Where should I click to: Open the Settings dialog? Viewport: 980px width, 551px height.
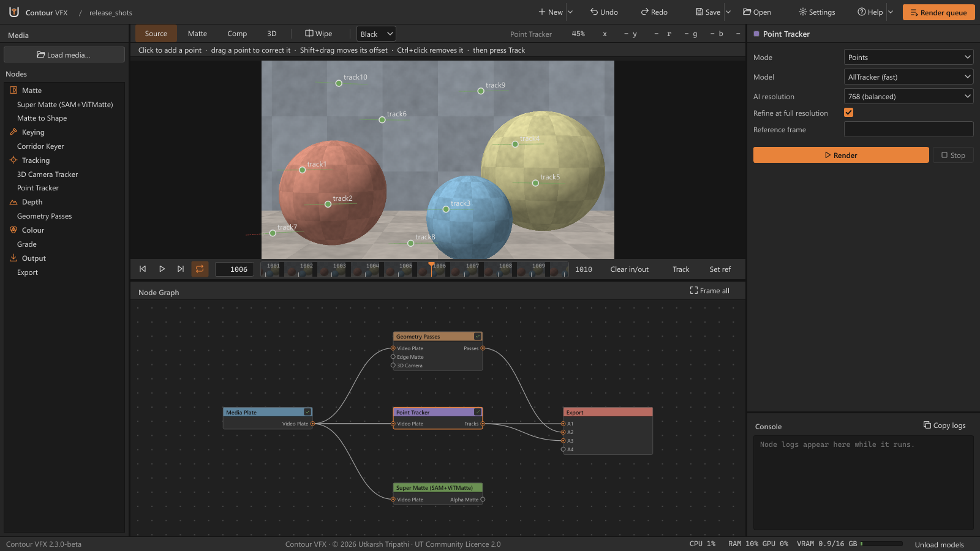coord(817,12)
